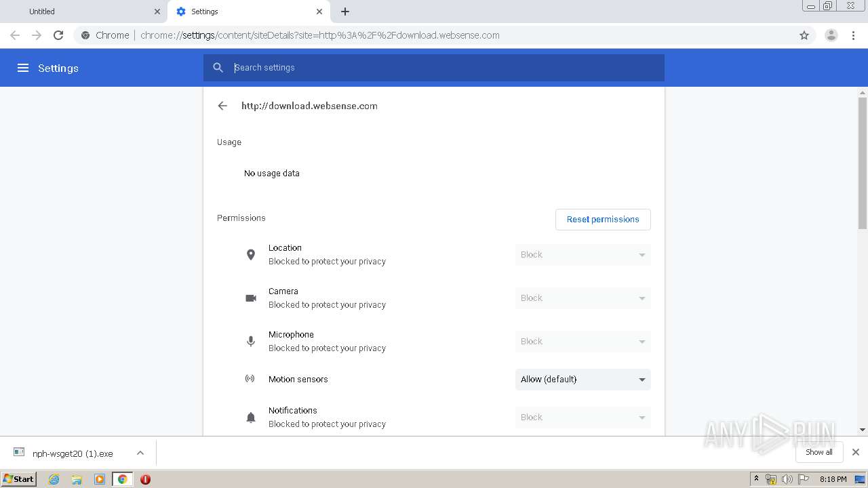Click the Search settings field
Image resolution: width=868 pixels, height=488 pixels.
(x=434, y=68)
